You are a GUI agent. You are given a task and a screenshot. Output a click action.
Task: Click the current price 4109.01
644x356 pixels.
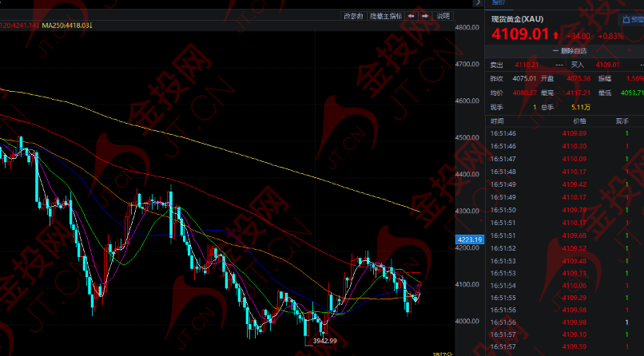520,34
